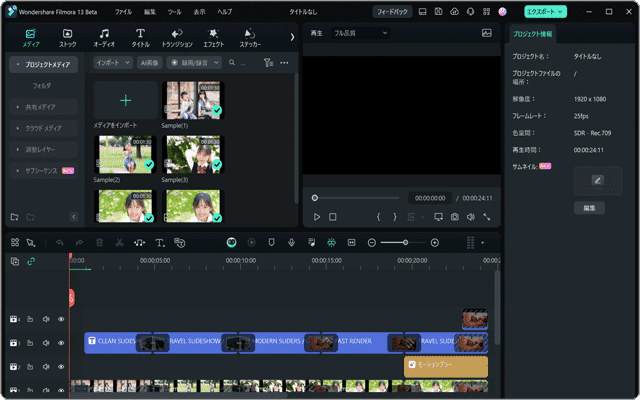640x400 pixels.
Task: Select the text tool in timeline toolbar
Action: coord(159,243)
